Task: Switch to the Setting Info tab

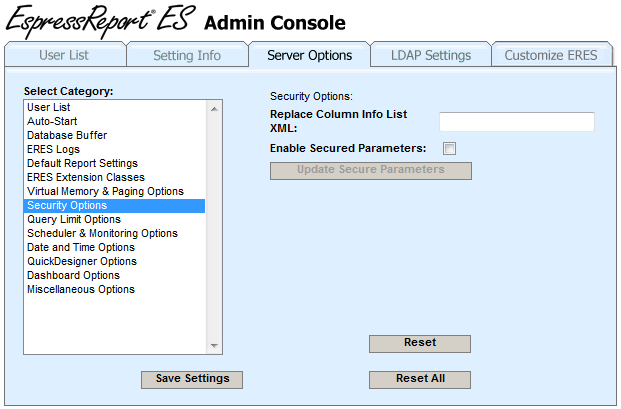Action: click(187, 55)
